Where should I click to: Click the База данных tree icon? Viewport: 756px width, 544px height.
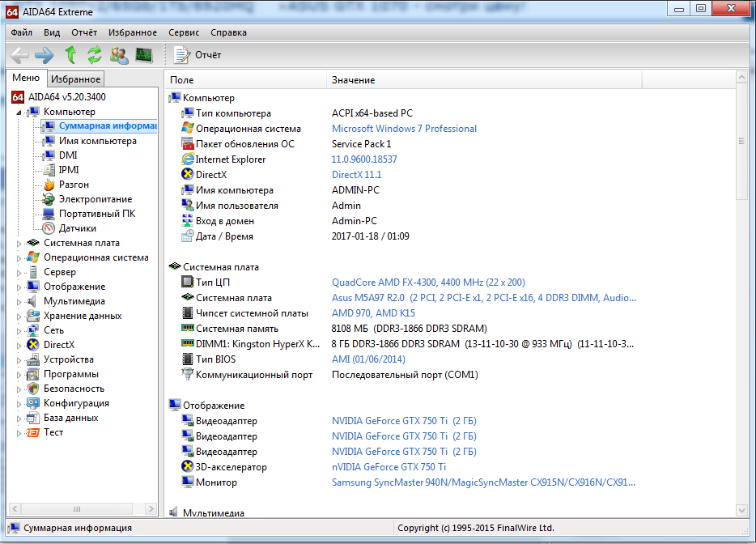click(33, 418)
